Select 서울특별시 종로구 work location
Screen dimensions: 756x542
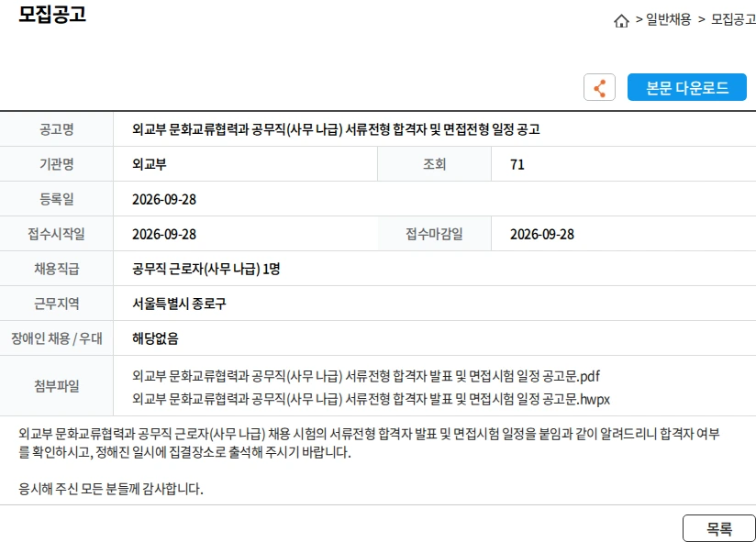click(179, 304)
